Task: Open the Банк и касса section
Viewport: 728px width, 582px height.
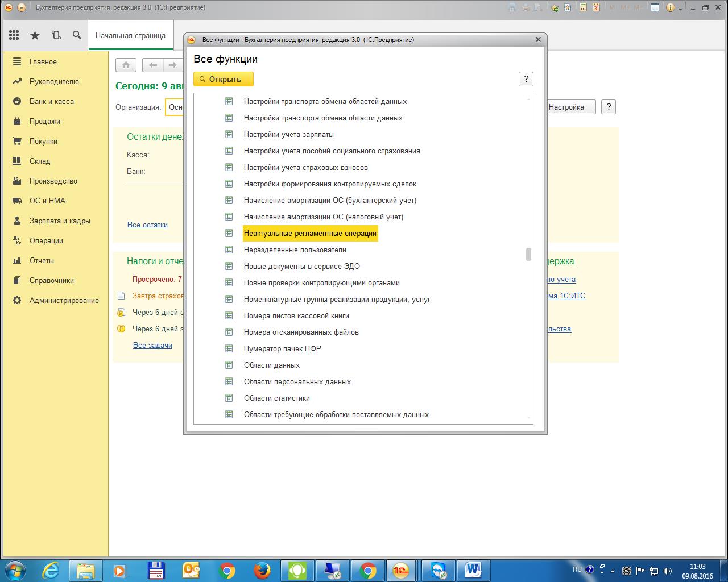Action: (51, 101)
